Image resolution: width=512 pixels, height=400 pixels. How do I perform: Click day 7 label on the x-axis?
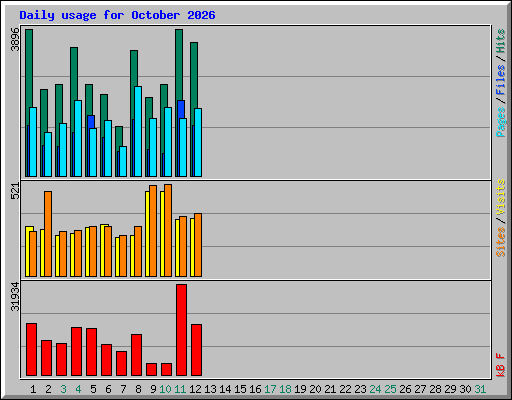coord(123,389)
